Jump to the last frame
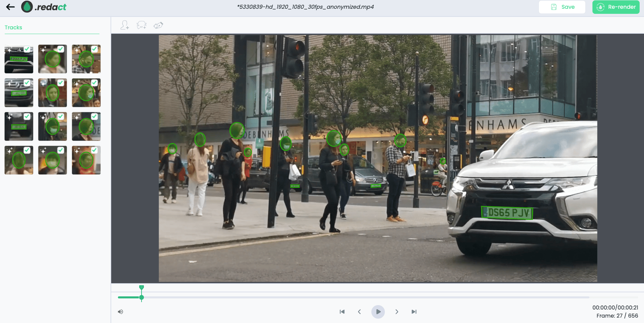 coord(414,312)
